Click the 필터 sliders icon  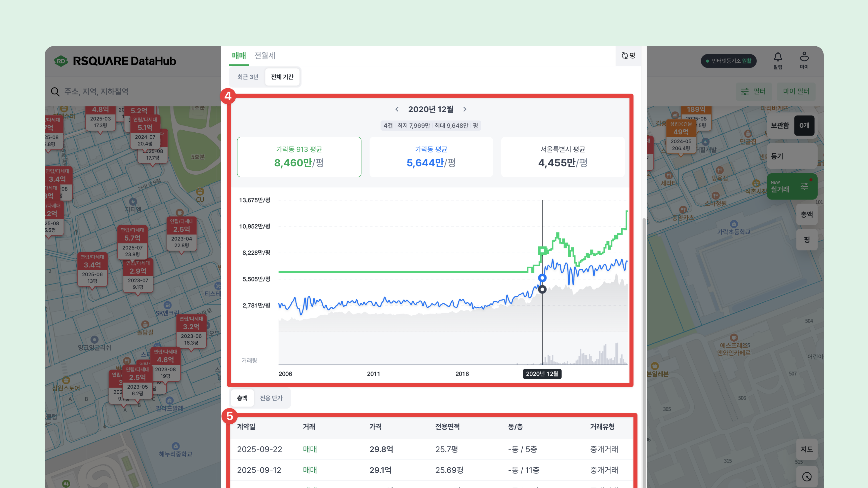coord(745,91)
